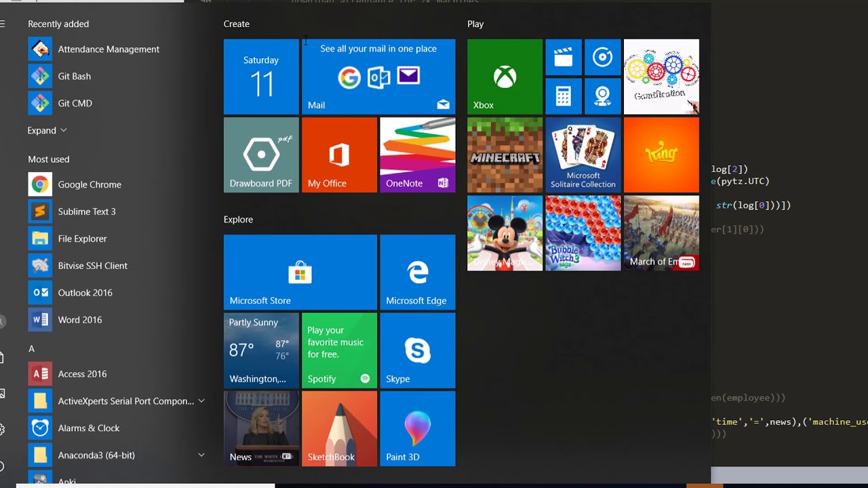Open SketchBook tile

tap(339, 429)
